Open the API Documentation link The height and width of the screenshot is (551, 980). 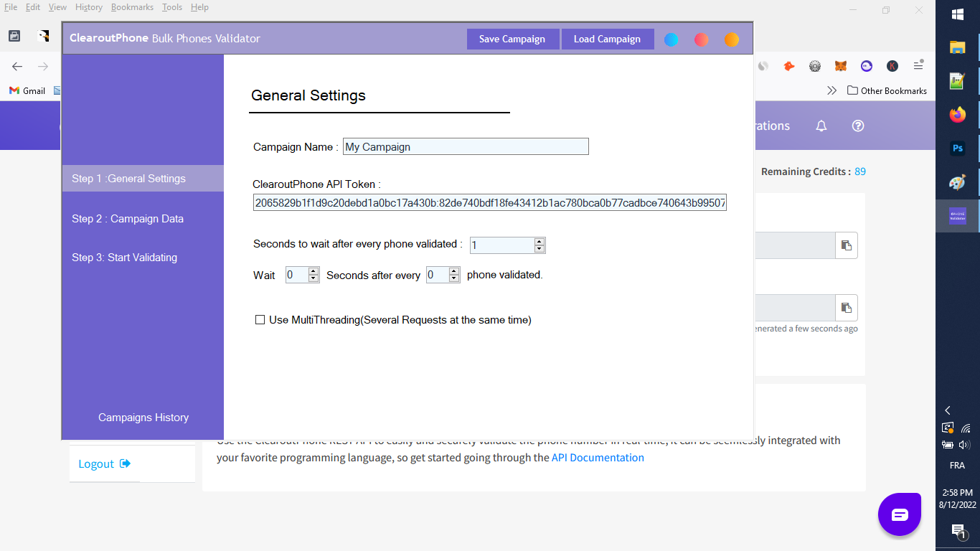coord(598,458)
